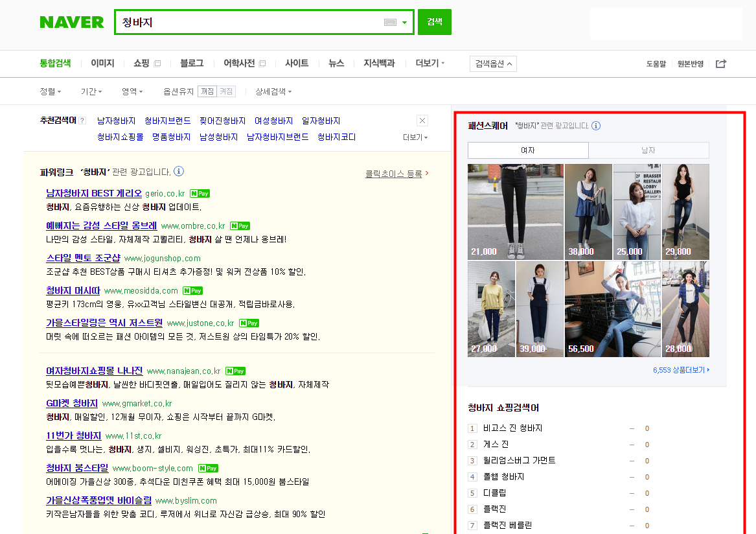The width and height of the screenshot is (756, 534).
Task: Open the 기간 period dropdown
Action: [91, 91]
